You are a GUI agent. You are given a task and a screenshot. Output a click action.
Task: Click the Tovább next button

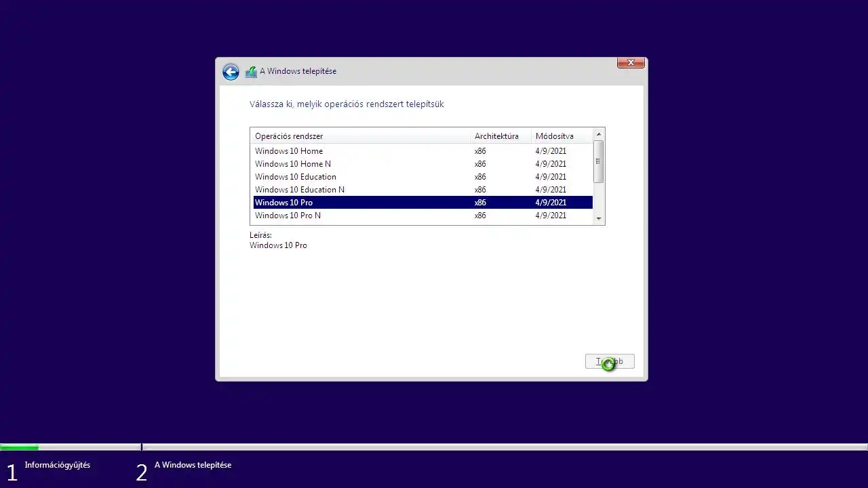(610, 362)
